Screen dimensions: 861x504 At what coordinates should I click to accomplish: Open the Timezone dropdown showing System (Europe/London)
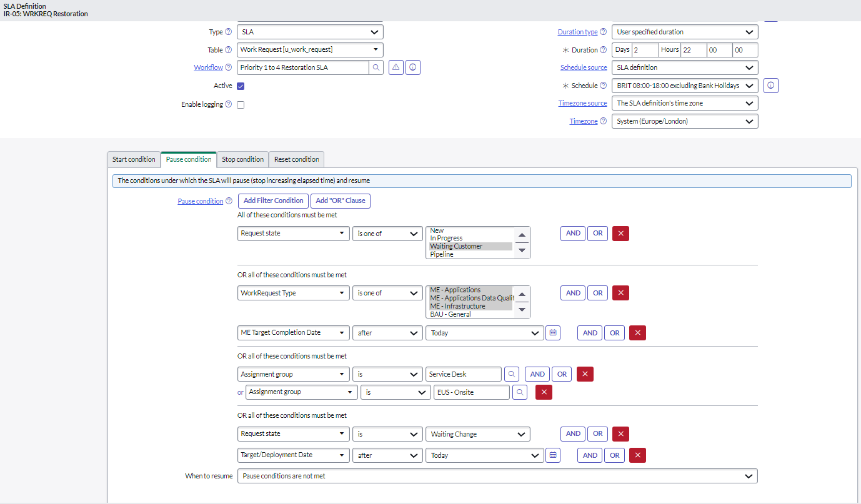click(x=684, y=121)
